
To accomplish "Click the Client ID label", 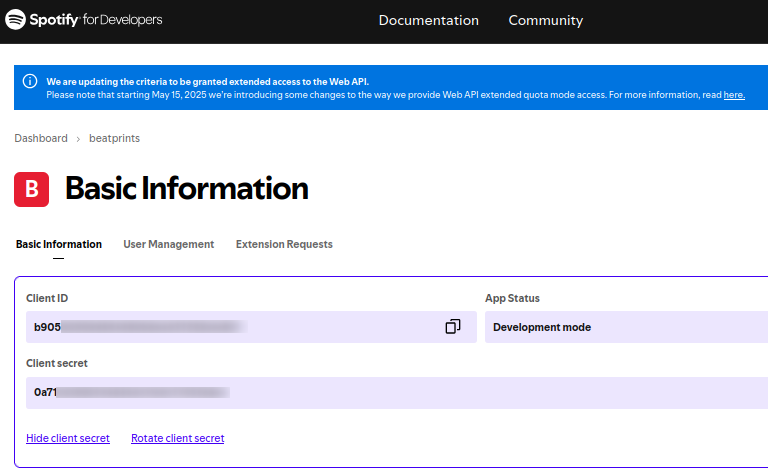I will click(x=47, y=298).
